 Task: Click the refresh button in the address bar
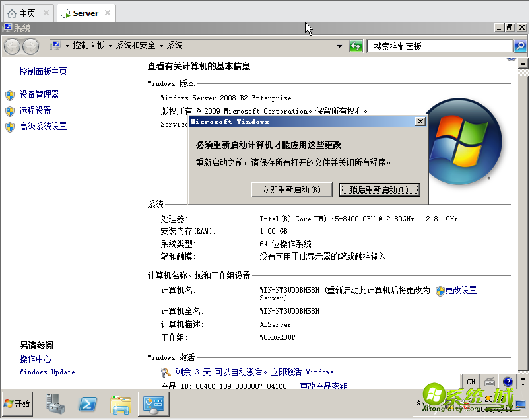pyautogui.click(x=356, y=46)
